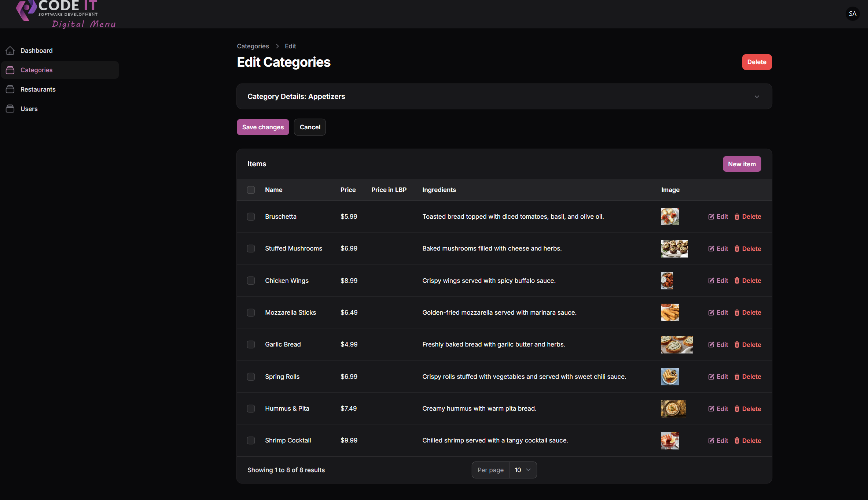The image size is (868, 500).
Task: Click the pencil edit icon for Hummus & Pita
Action: coord(711,409)
